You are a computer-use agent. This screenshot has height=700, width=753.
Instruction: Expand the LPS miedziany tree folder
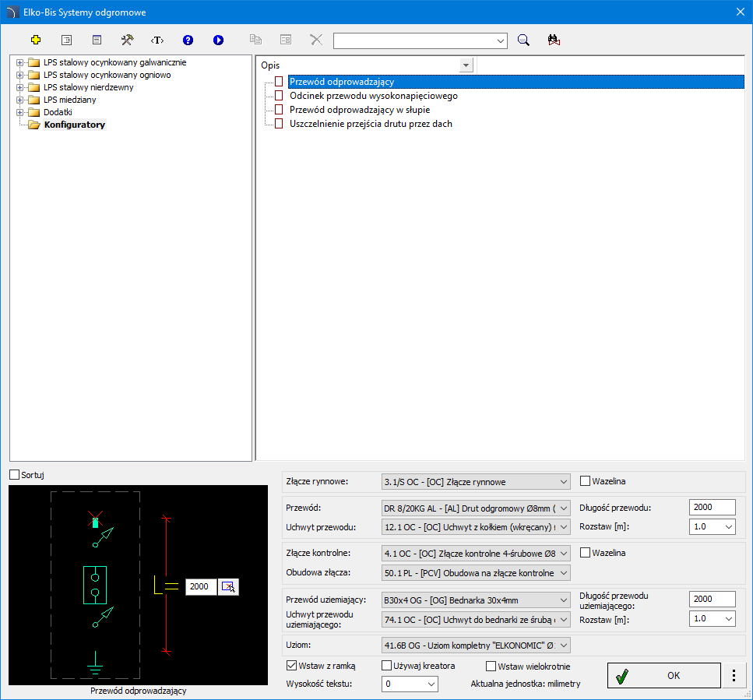coord(19,100)
